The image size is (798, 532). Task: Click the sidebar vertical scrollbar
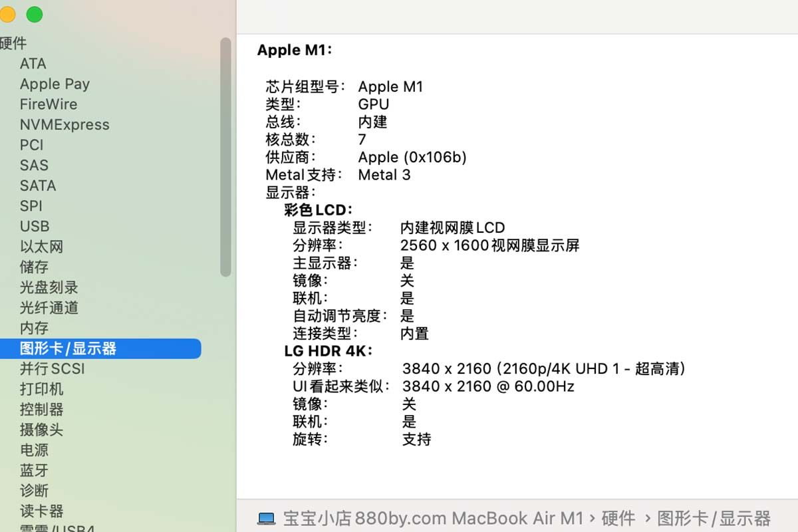[x=225, y=157]
